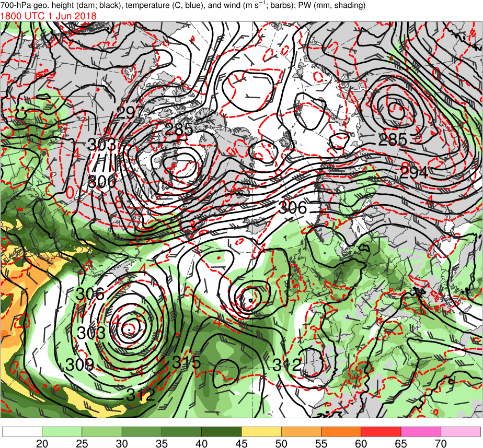This screenshot has width=483, height=448.
Task: Click the "309" height contour label
Action: click(x=79, y=365)
